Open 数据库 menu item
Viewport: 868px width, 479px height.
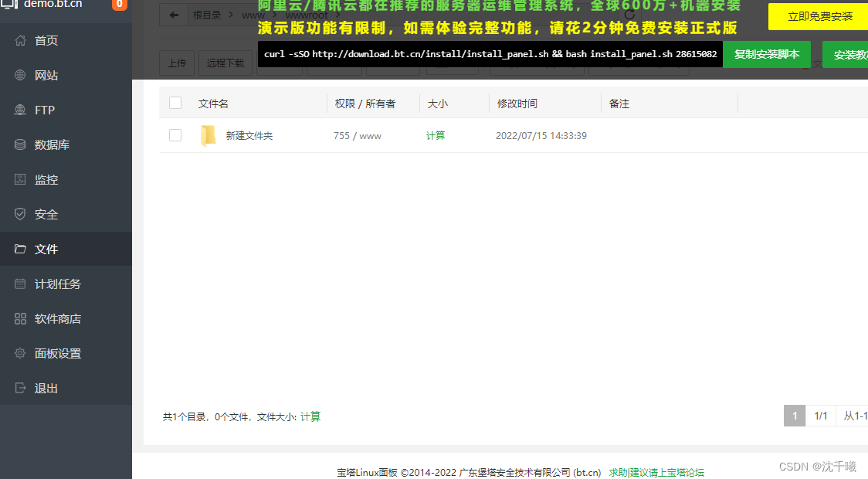66,144
